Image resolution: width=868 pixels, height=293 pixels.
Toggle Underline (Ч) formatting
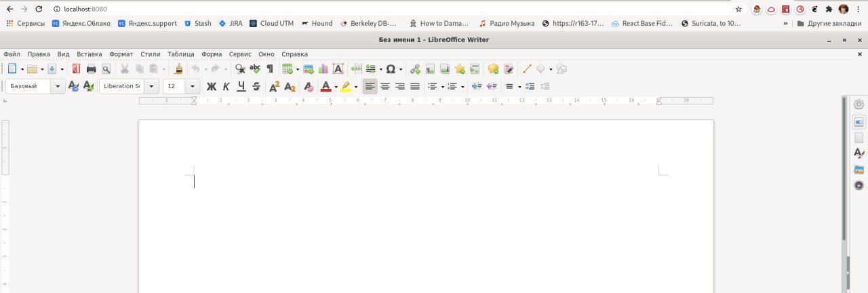coord(241,86)
